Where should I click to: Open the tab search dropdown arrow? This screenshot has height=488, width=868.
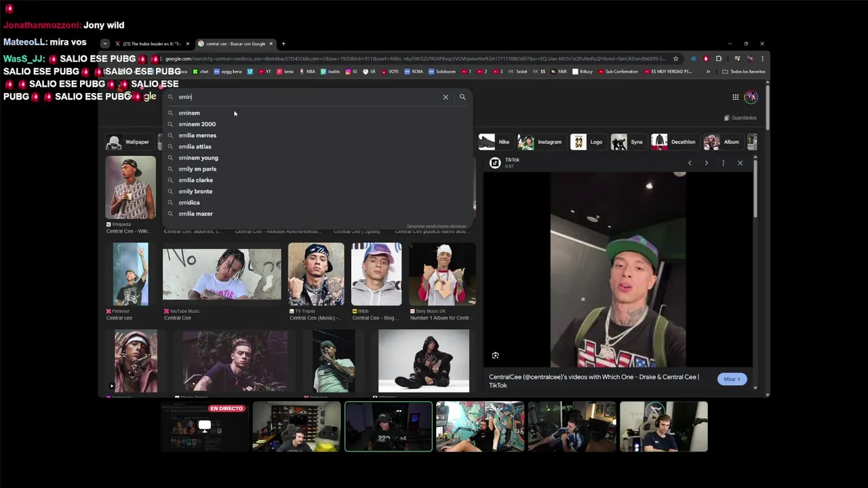(x=104, y=44)
